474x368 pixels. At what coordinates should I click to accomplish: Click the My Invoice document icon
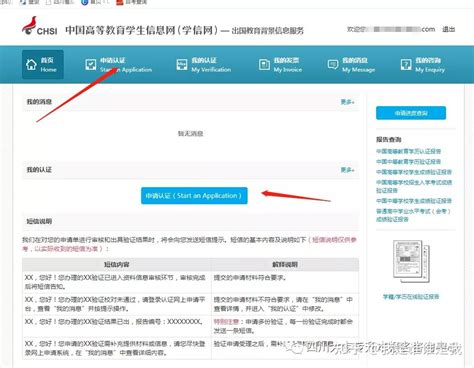coord(264,64)
